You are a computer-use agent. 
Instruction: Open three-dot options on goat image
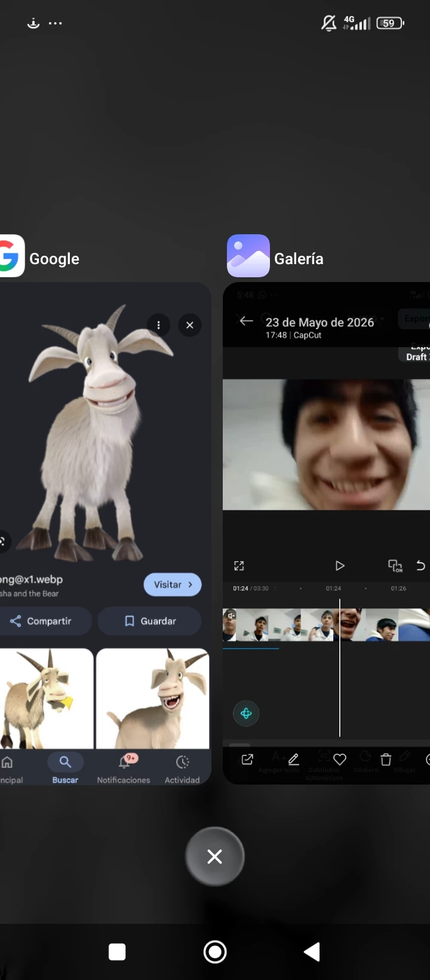(158, 325)
